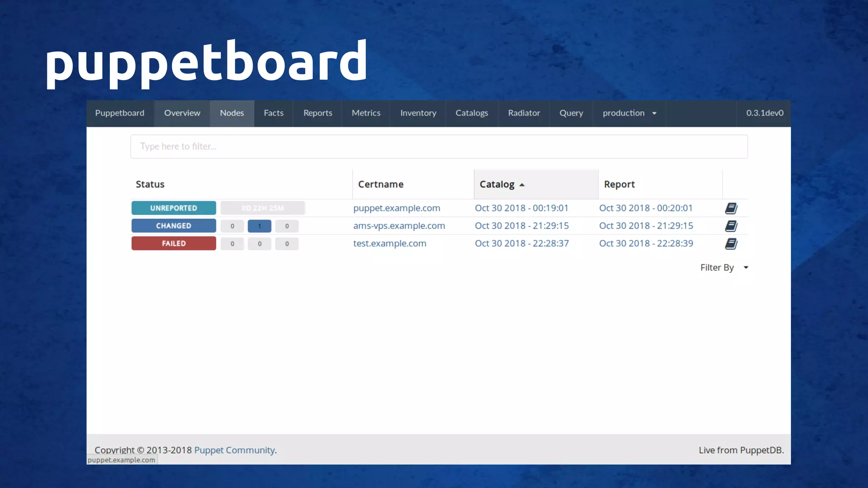Follow the Puppet Community footer link

click(x=234, y=450)
